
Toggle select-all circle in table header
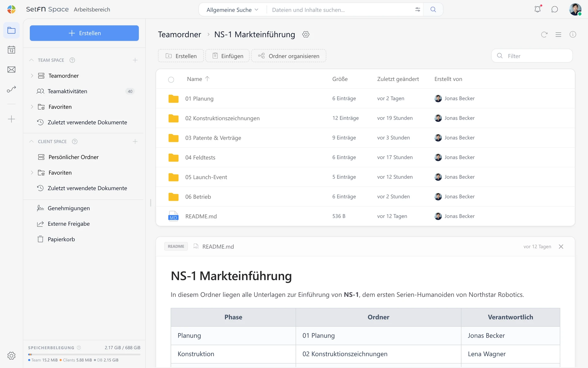[171, 79]
